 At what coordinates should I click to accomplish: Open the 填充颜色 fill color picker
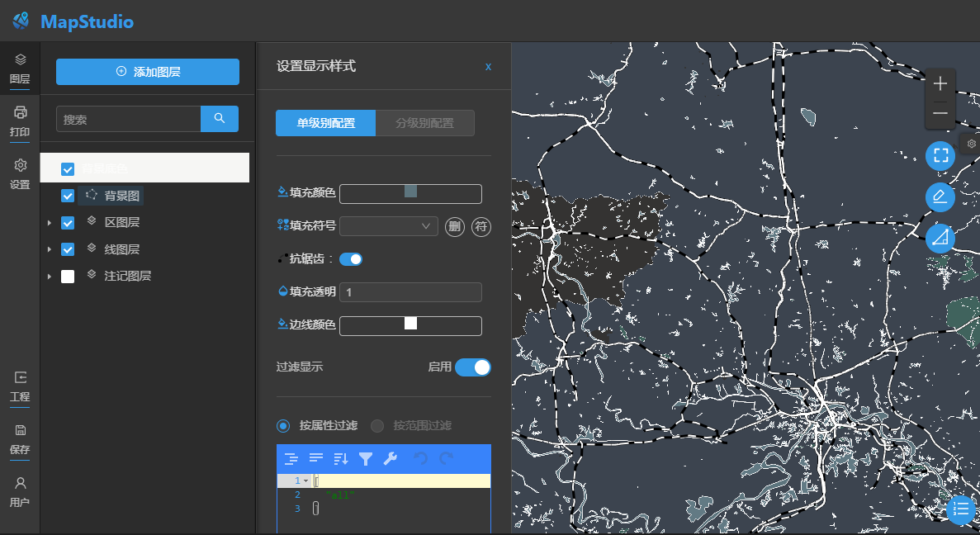410,194
